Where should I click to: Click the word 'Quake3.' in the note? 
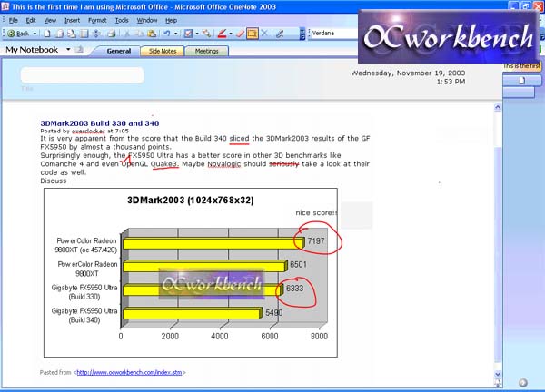click(164, 164)
